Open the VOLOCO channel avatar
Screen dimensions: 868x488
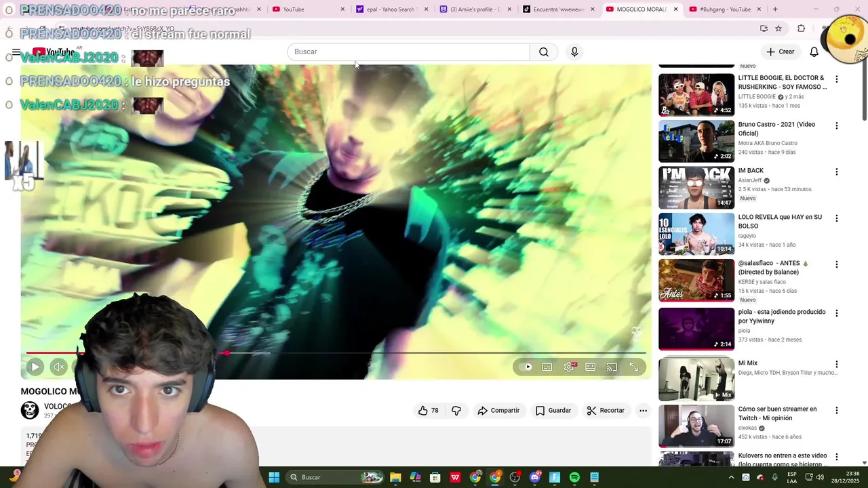point(30,410)
